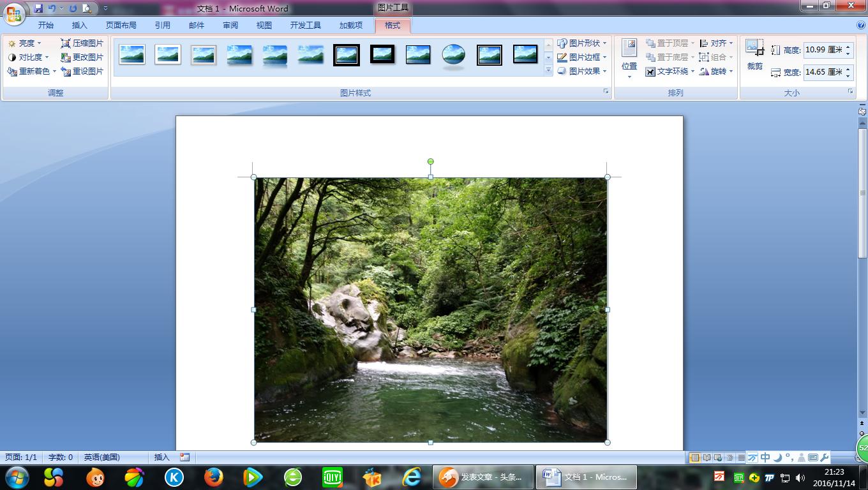Select the oval picture style thumbnail

pyautogui.click(x=454, y=55)
